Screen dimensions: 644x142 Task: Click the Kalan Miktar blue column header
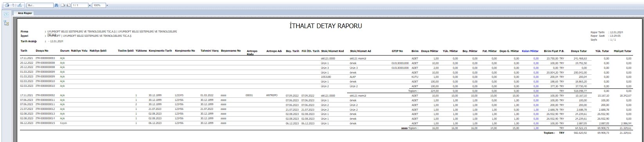pos(530,51)
